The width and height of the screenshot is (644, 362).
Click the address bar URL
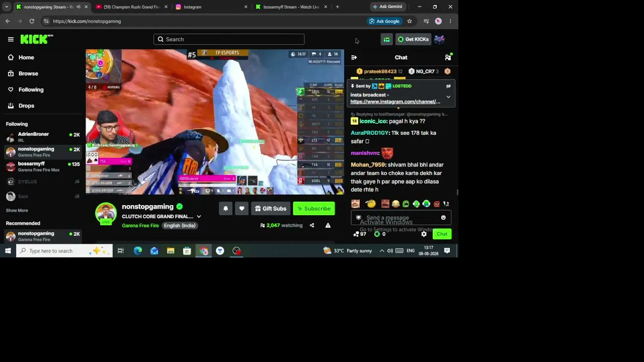[87, 21]
